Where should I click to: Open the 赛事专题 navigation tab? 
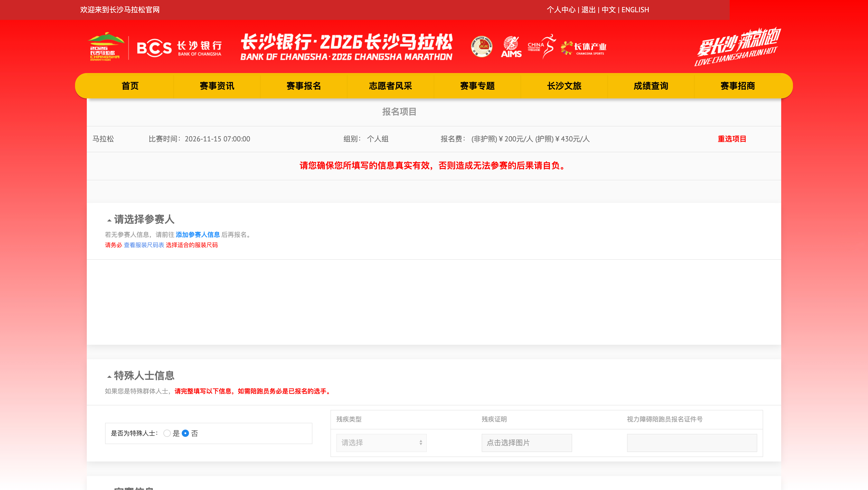(477, 86)
